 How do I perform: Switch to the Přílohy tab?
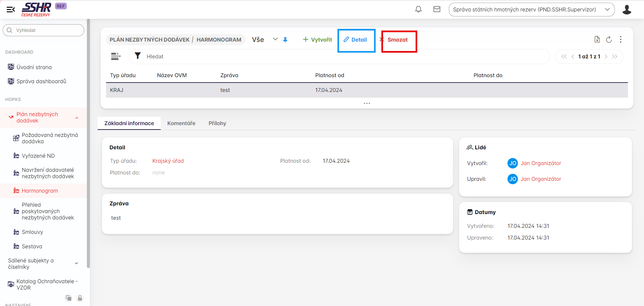coord(217,123)
